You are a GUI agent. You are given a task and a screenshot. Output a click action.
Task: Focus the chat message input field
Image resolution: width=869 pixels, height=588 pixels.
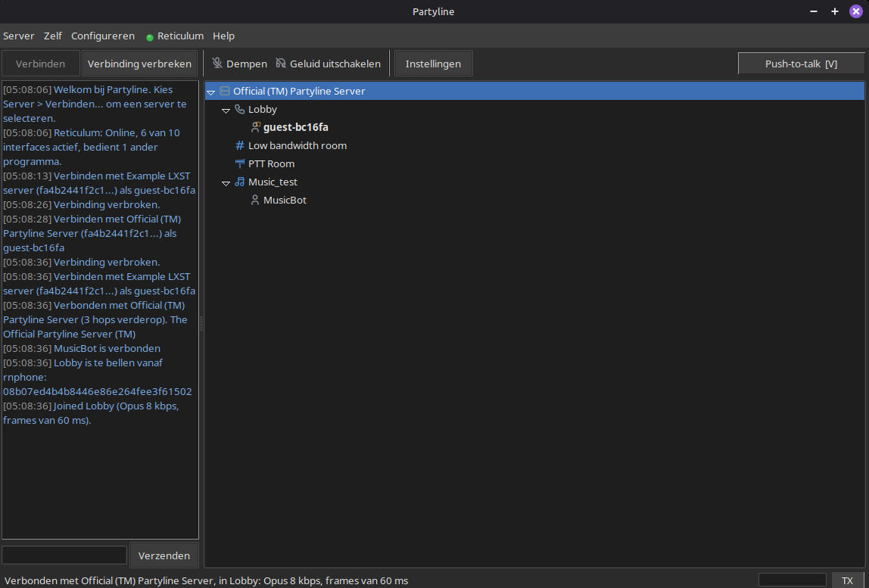coord(64,555)
